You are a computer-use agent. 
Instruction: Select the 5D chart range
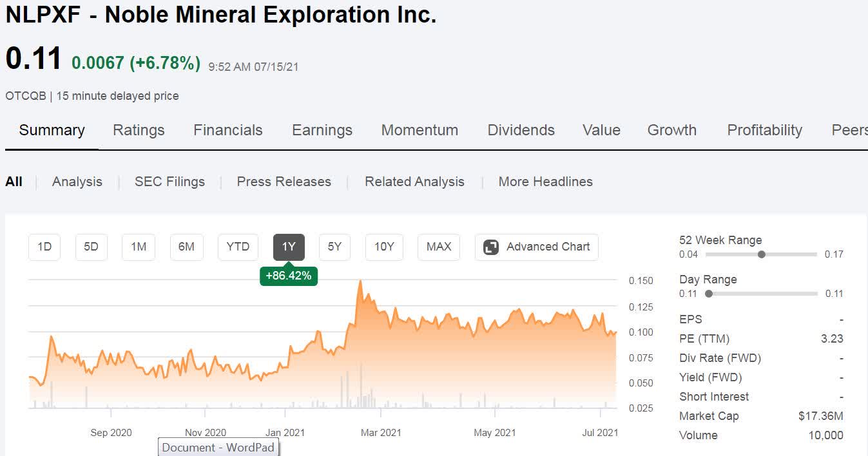[x=92, y=247]
